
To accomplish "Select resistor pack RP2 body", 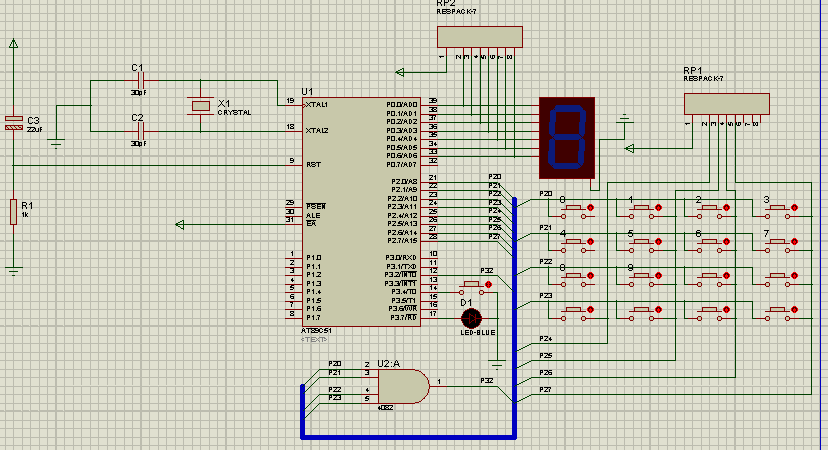I will point(479,37).
